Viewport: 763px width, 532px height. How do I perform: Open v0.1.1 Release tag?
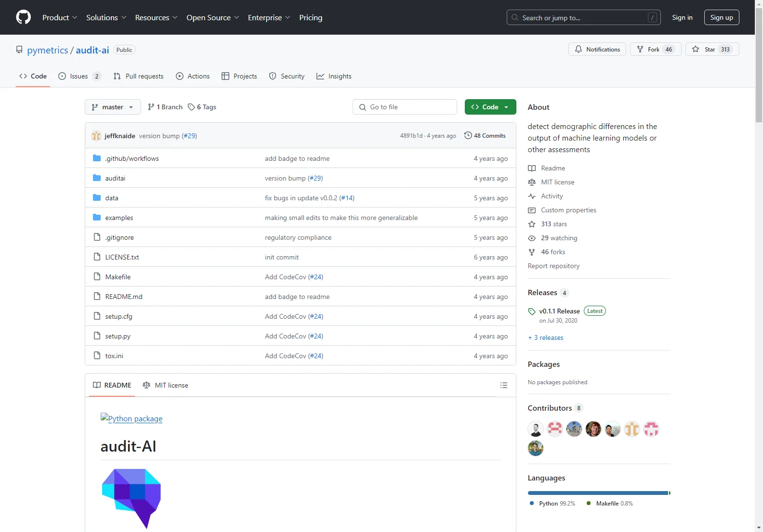pos(559,311)
